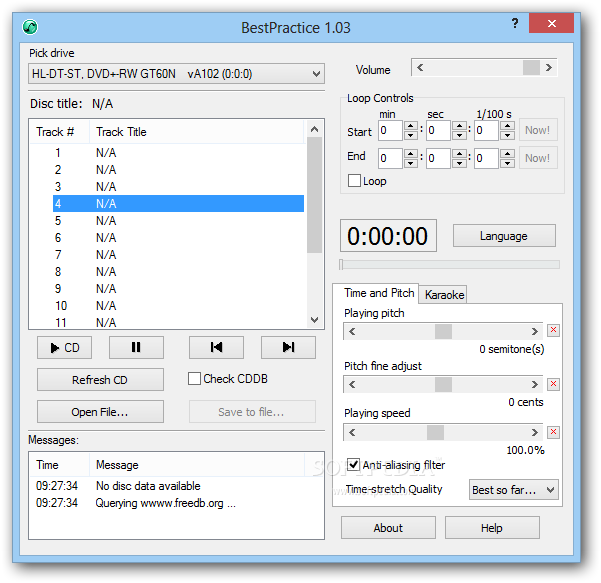Click the loop Start minutes input field
This screenshot has width=601, height=583.
pos(390,130)
